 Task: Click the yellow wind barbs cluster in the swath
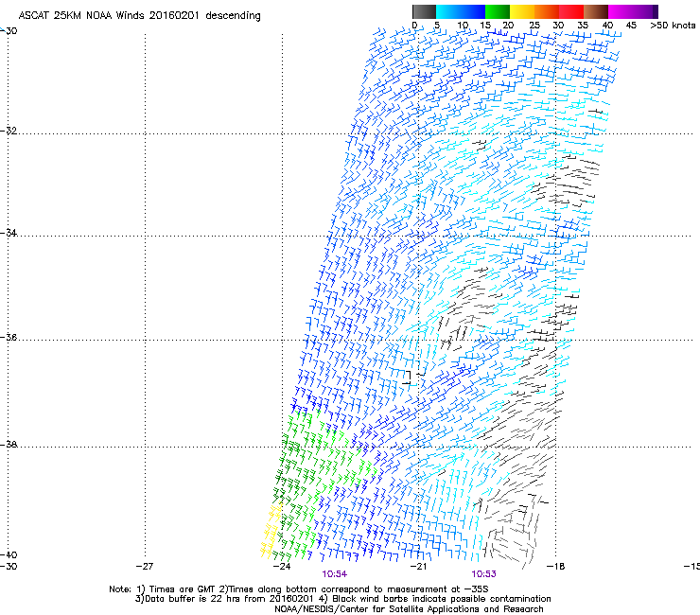pos(271,532)
